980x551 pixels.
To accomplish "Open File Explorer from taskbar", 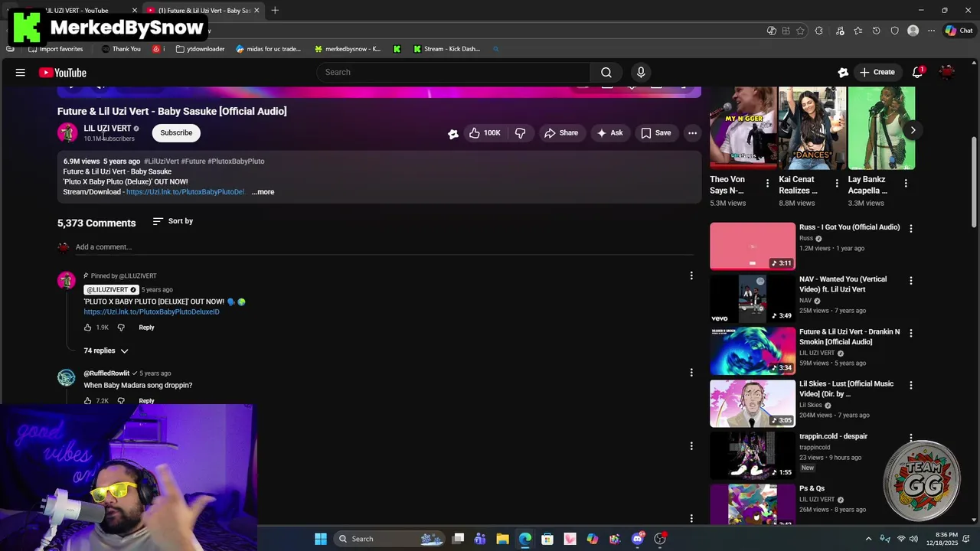I will (x=502, y=539).
